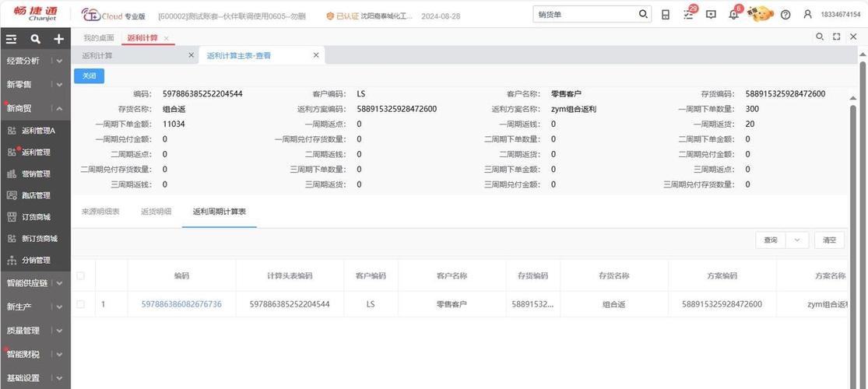This screenshot has width=868, height=389.
Task: Open the dropdown arrow beside 查询
Action: point(797,240)
